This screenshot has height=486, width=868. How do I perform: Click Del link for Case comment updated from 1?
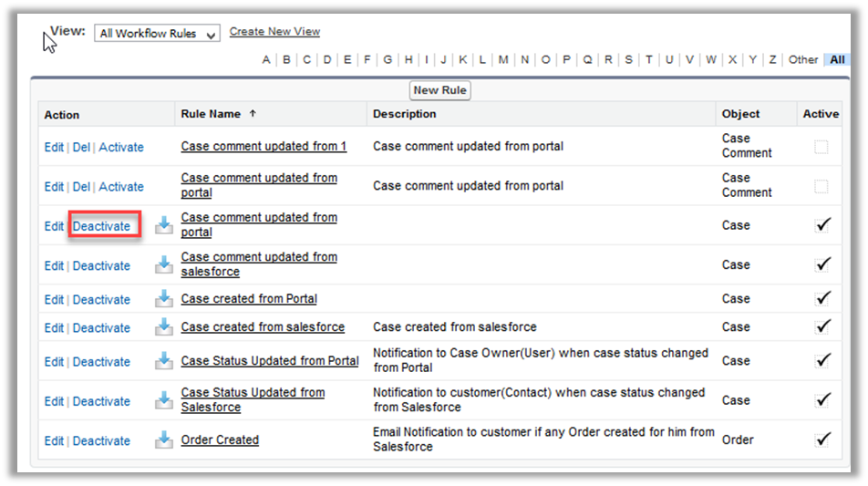81,147
